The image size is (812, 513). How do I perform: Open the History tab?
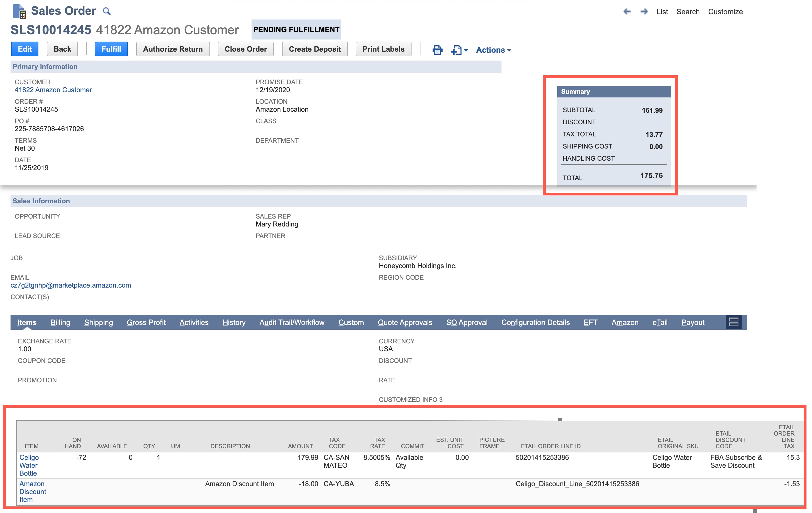(234, 322)
